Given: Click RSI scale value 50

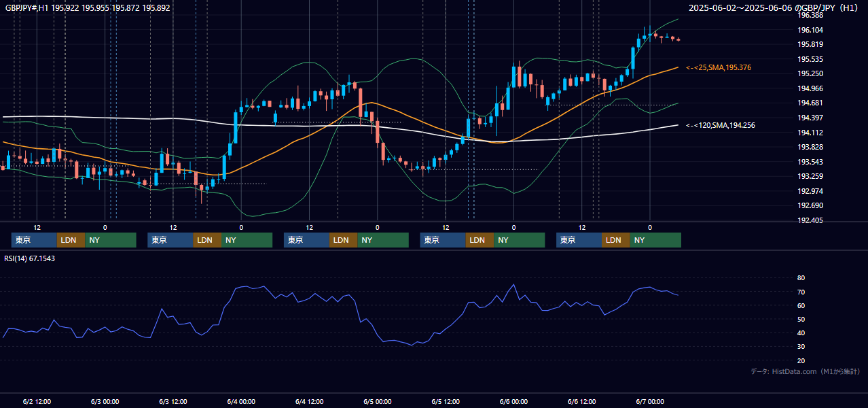Looking at the screenshot, I should coord(801,319).
